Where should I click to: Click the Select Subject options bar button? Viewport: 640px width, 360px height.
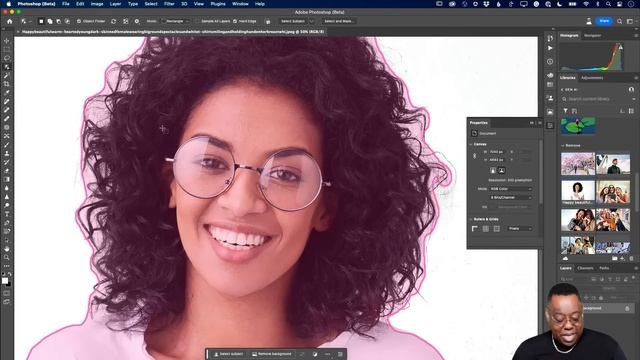pos(293,21)
